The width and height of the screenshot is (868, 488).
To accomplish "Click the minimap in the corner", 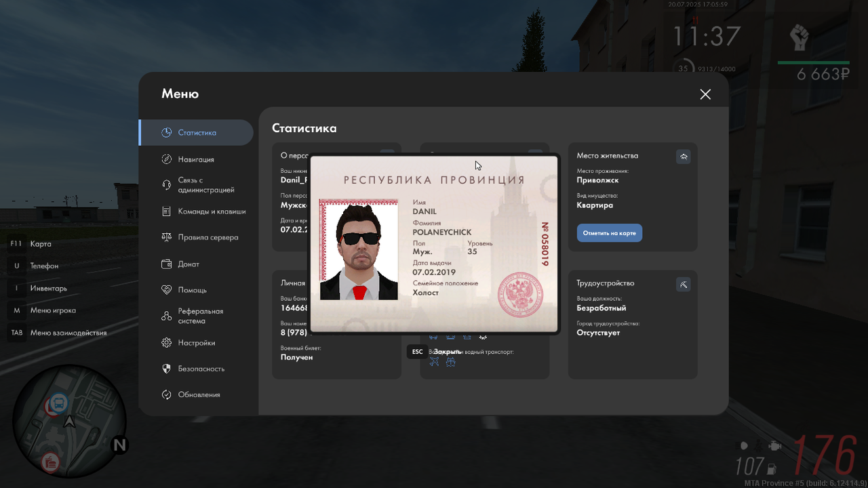I will tap(70, 422).
